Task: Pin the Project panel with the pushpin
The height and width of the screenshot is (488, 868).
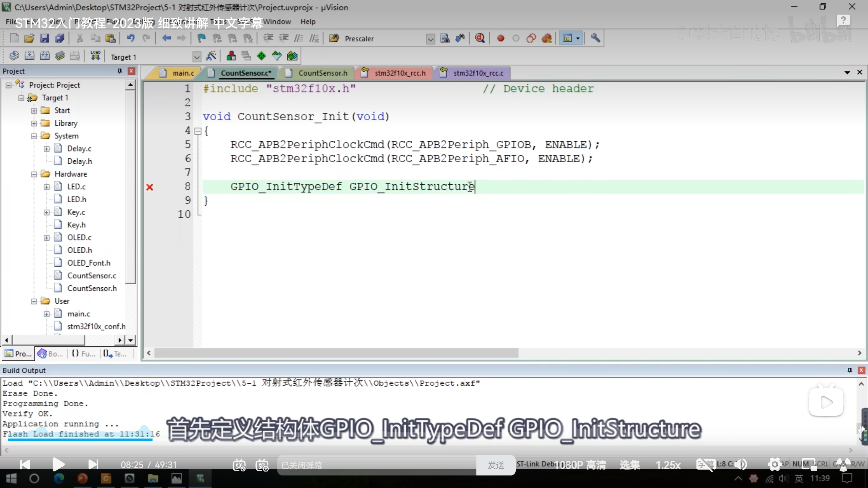Action: click(119, 71)
